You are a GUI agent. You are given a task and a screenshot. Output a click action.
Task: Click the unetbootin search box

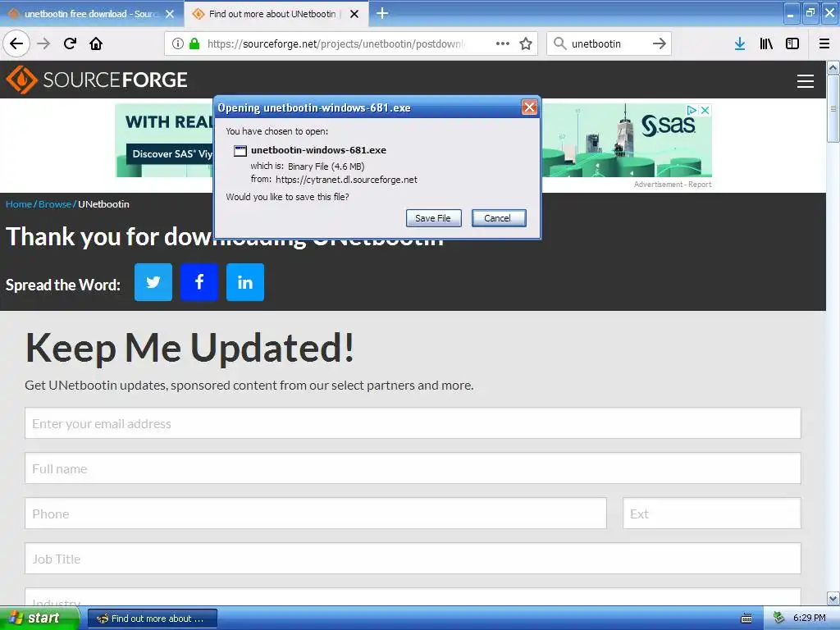[x=608, y=43]
